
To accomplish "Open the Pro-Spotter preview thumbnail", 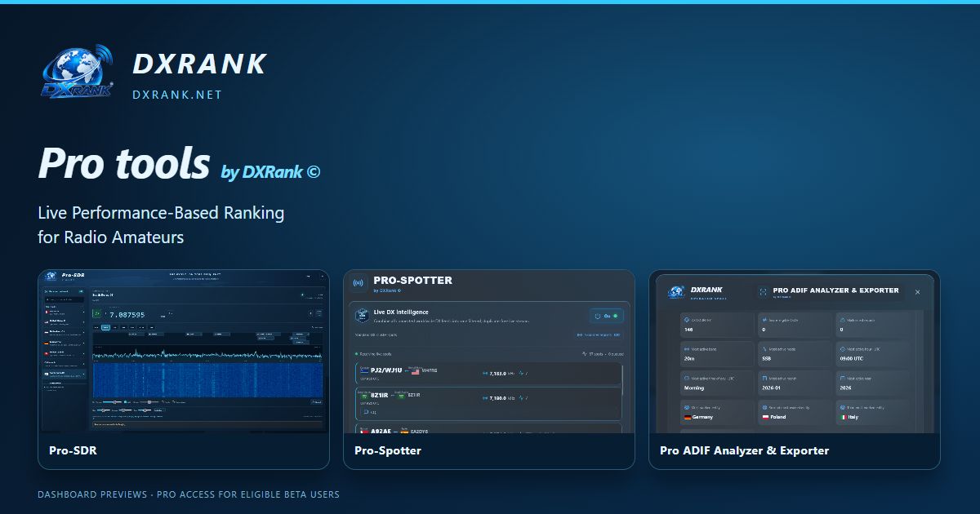I will (x=488, y=352).
